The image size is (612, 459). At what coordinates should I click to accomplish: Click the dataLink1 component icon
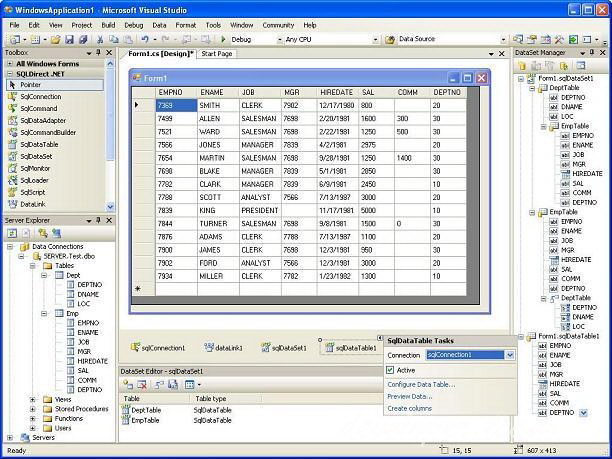point(209,348)
